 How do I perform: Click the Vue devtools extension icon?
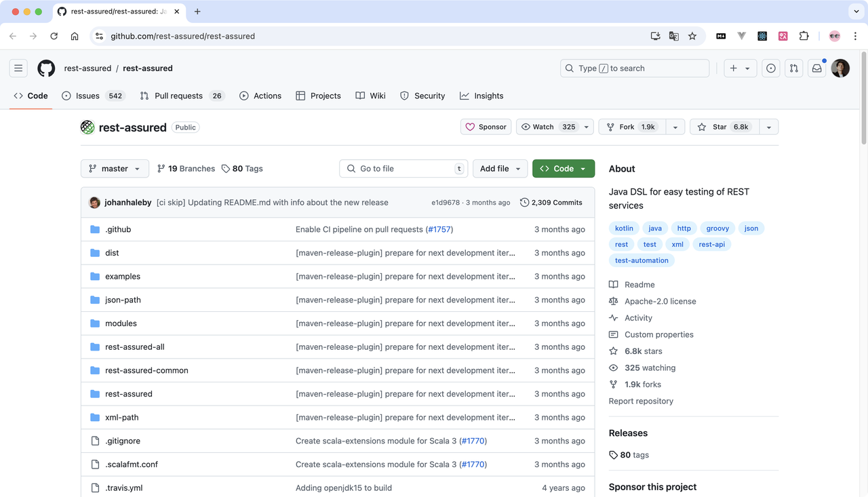(742, 36)
